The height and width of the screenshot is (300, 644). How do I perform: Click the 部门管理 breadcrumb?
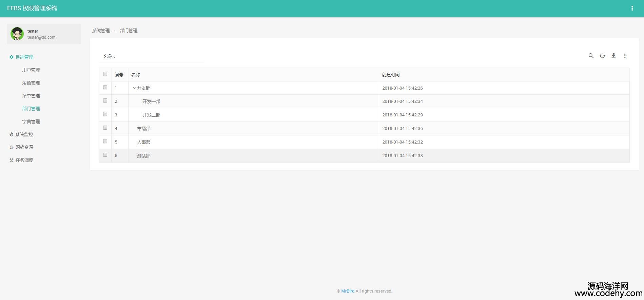129,31
